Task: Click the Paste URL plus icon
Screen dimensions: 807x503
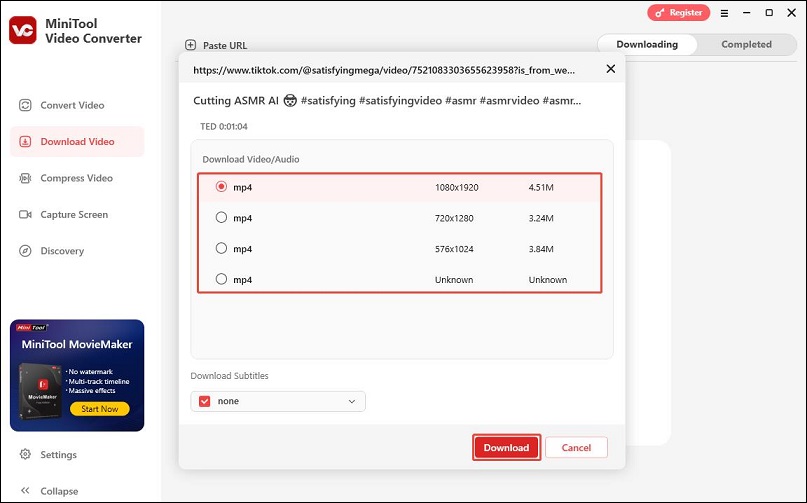Action: click(190, 45)
